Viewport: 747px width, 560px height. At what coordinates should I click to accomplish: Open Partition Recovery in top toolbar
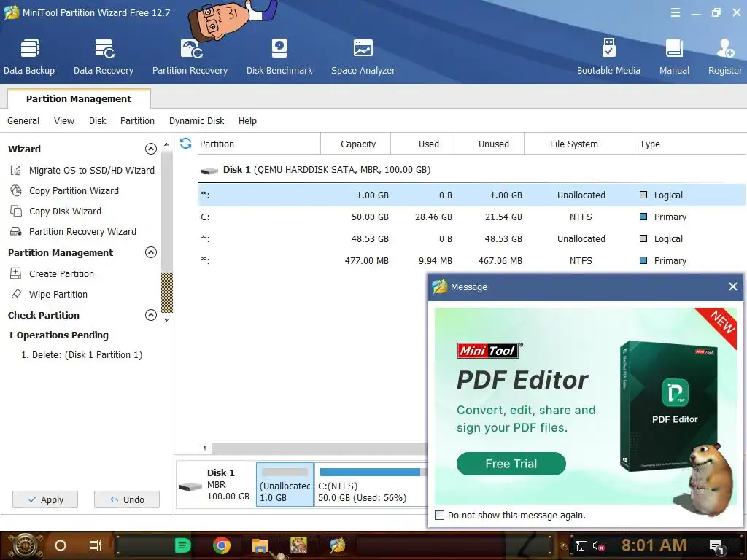pos(190,57)
